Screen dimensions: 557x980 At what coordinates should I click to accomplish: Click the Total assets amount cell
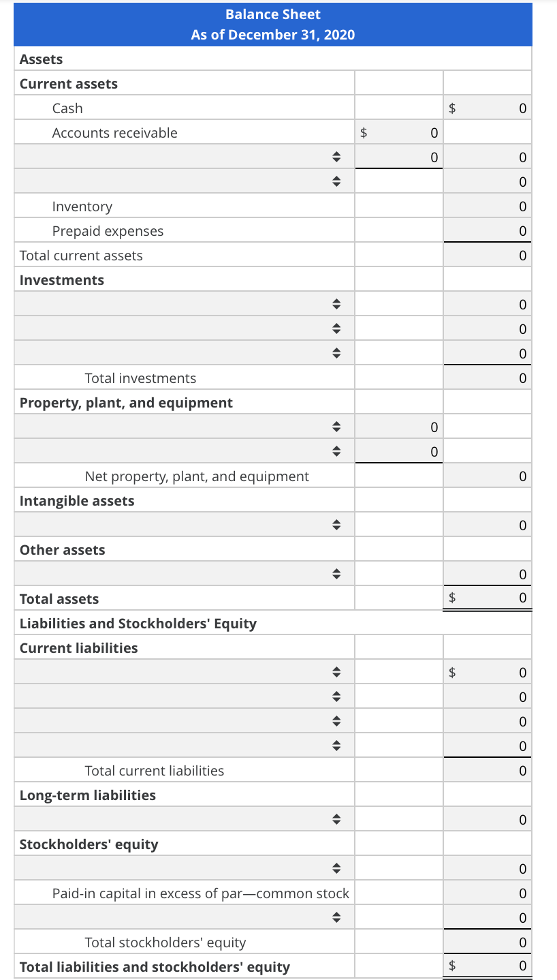click(x=487, y=598)
